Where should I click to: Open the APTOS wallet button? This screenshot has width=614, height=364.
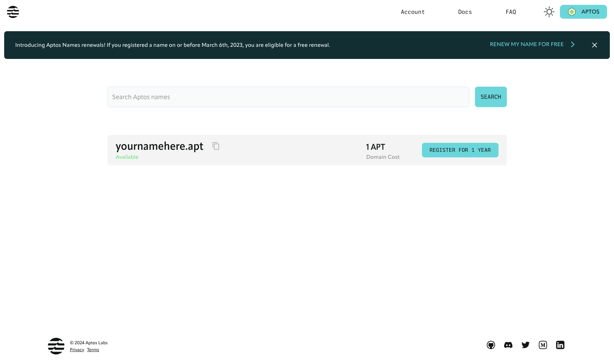tap(583, 12)
